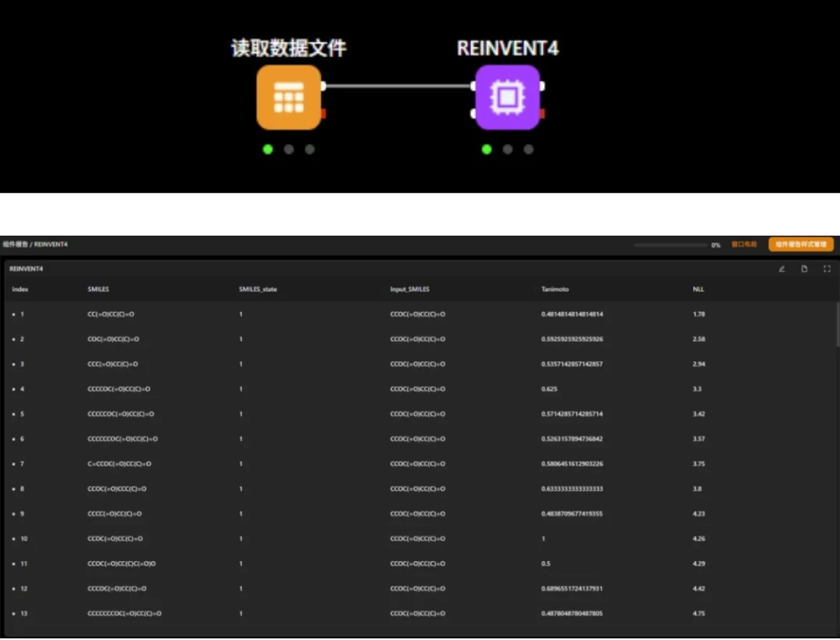
Task: Click the table's vertical scrollbar
Action: click(837, 326)
